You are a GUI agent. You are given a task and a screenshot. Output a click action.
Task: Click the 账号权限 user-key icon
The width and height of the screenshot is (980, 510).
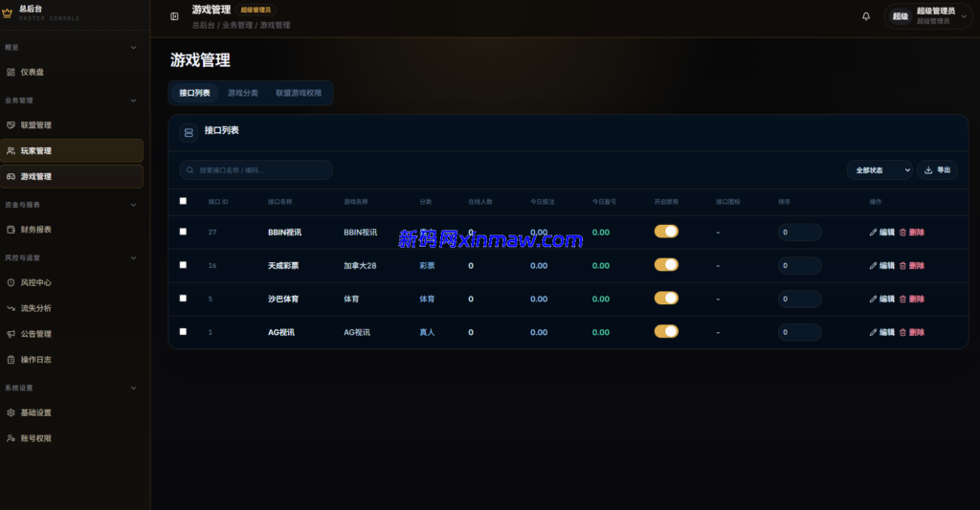click(x=11, y=438)
